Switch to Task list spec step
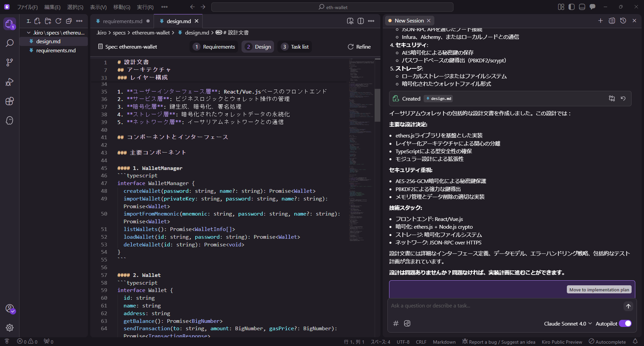The width and height of the screenshot is (644, 346). 295,47
